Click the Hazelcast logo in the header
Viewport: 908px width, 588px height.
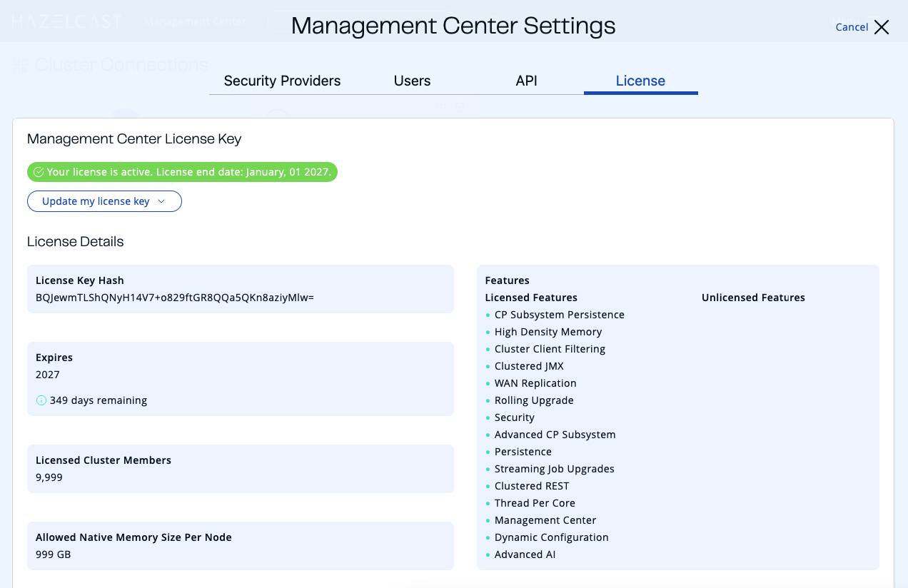[x=67, y=21]
